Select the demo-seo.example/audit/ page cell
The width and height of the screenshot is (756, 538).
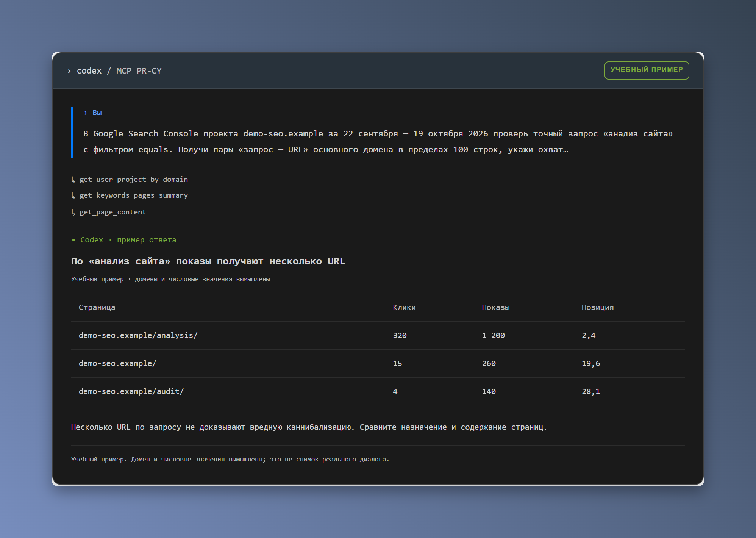[x=131, y=392]
